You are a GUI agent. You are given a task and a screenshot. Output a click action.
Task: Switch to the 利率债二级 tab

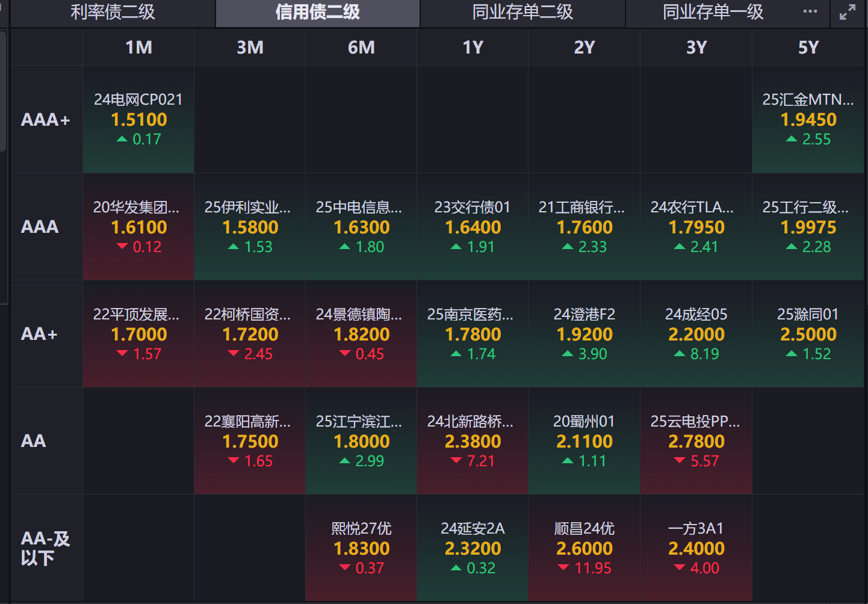coord(113,12)
